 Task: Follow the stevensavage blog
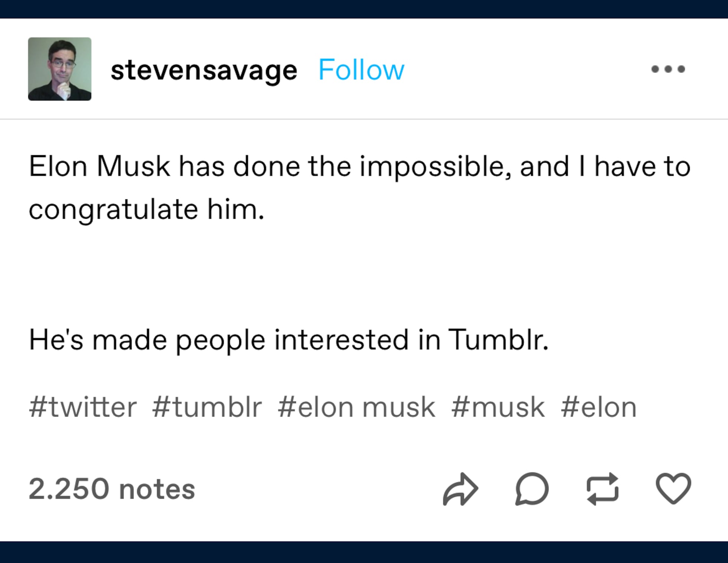tap(361, 70)
